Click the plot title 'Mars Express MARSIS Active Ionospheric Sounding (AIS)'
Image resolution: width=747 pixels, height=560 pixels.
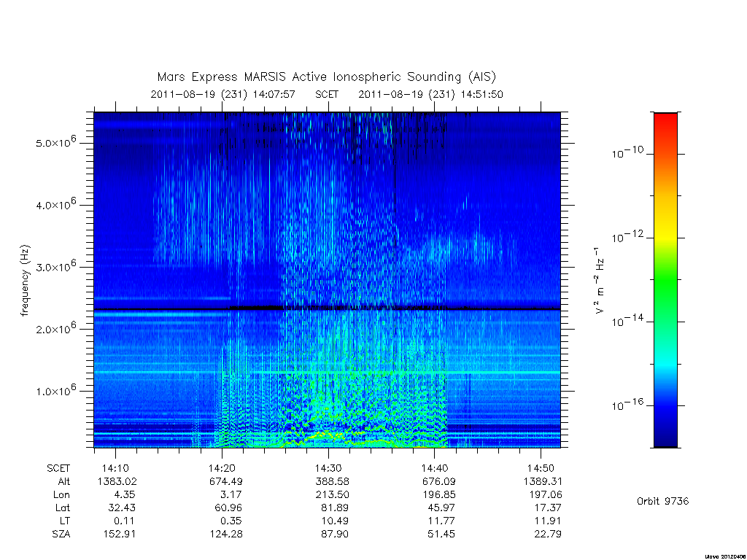(x=326, y=77)
